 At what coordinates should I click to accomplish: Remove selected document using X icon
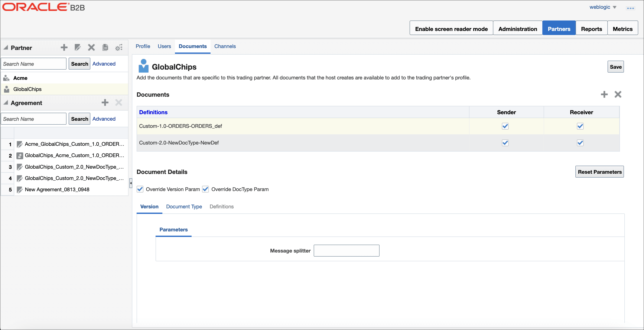click(618, 94)
